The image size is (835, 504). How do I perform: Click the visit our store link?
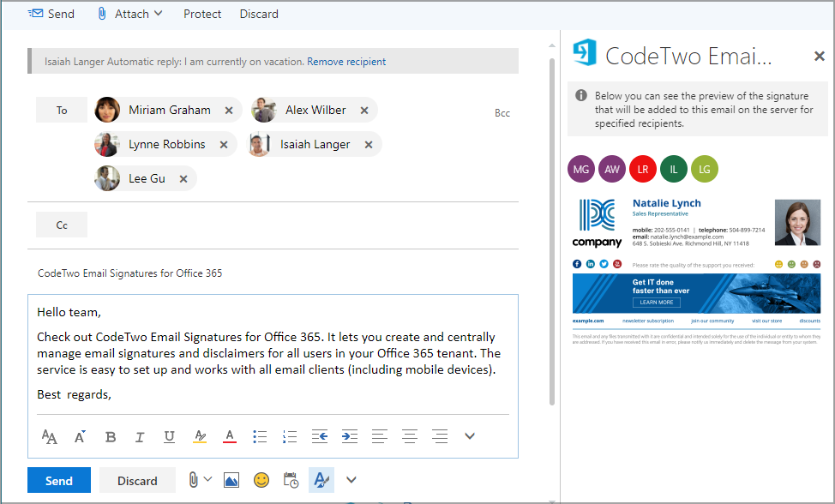click(766, 321)
